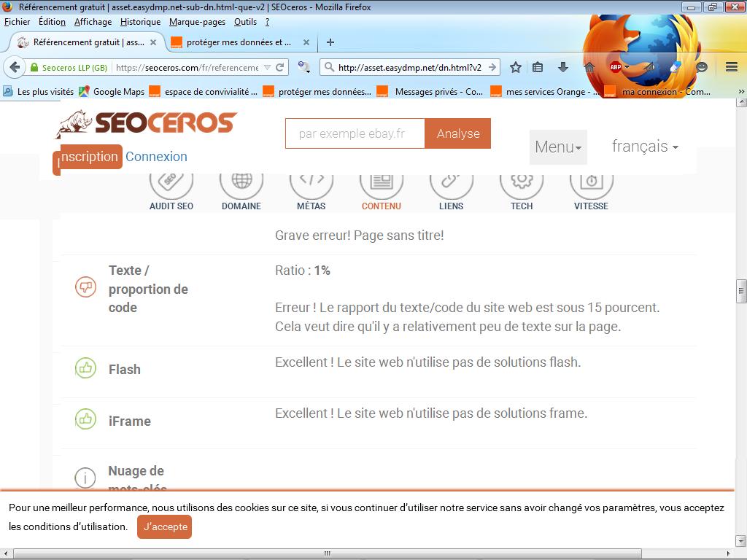
Task: Click the Connexion link
Action: (x=156, y=157)
